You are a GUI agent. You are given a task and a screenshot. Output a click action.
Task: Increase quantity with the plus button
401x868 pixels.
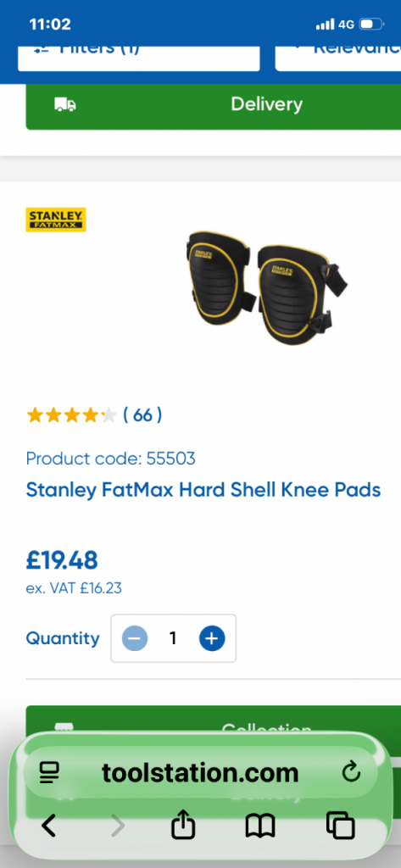click(212, 639)
